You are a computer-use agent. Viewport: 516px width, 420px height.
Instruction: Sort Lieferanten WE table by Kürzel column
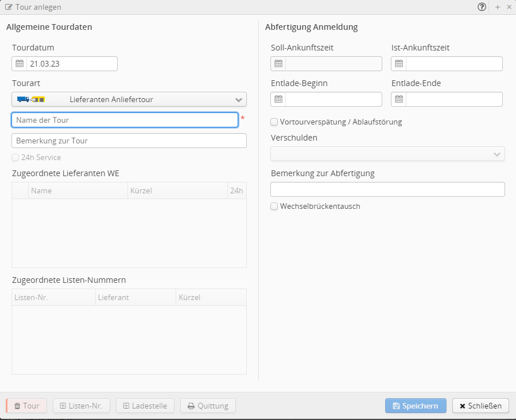tap(178, 190)
